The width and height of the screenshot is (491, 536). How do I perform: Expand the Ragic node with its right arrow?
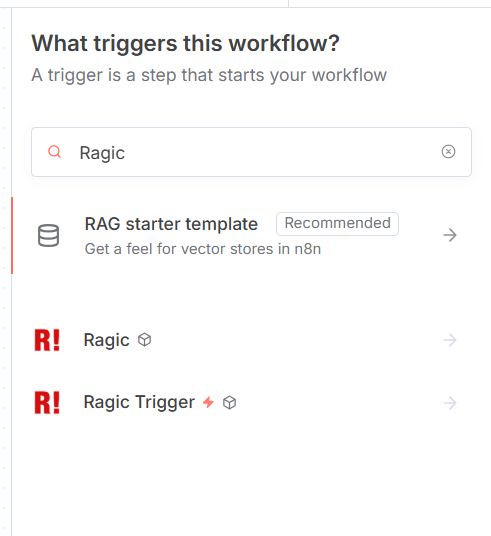[x=450, y=340]
